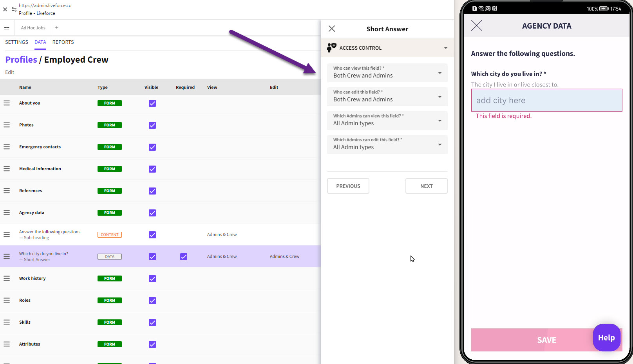This screenshot has width=633, height=364.
Task: Open the purple Help bubble
Action: point(606,337)
